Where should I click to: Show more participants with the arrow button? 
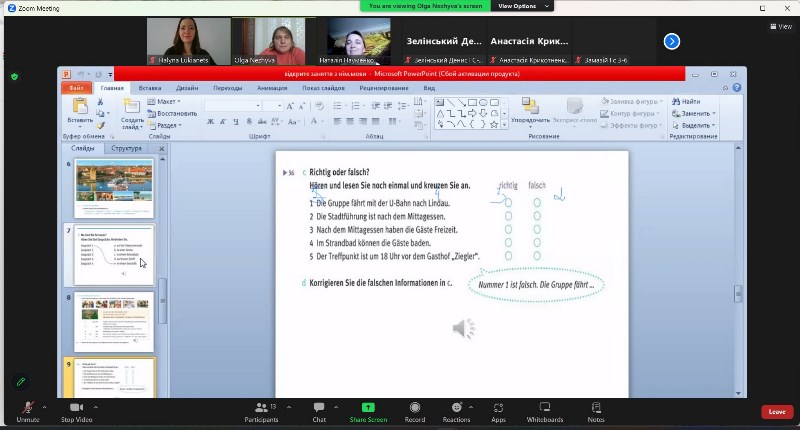[672, 41]
